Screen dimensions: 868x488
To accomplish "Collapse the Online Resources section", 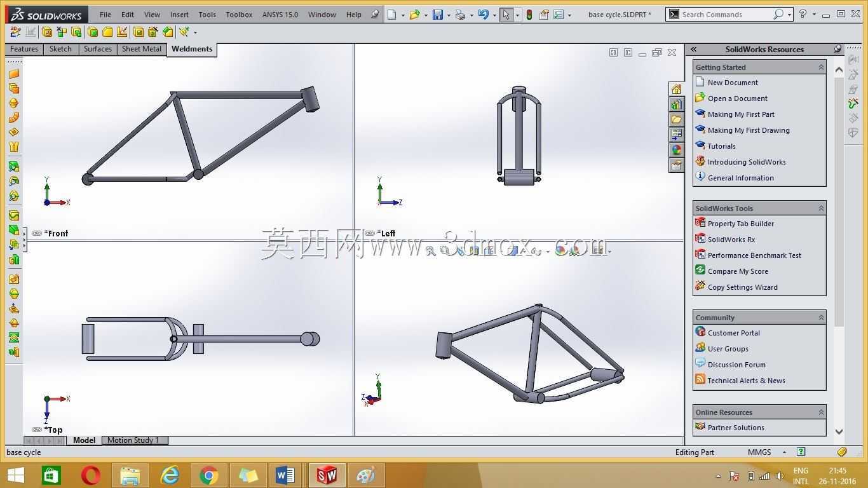I will (x=820, y=412).
